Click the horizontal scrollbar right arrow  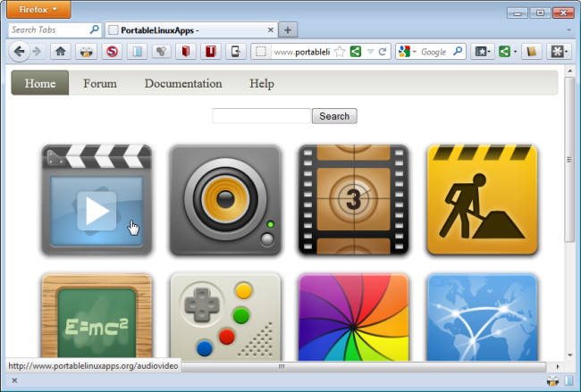[557, 366]
